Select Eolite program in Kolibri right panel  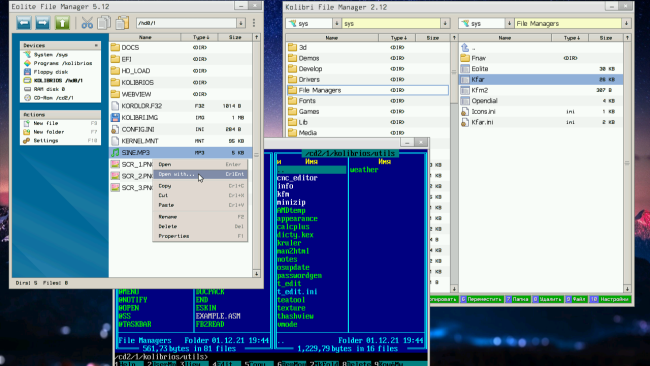[x=541, y=69]
